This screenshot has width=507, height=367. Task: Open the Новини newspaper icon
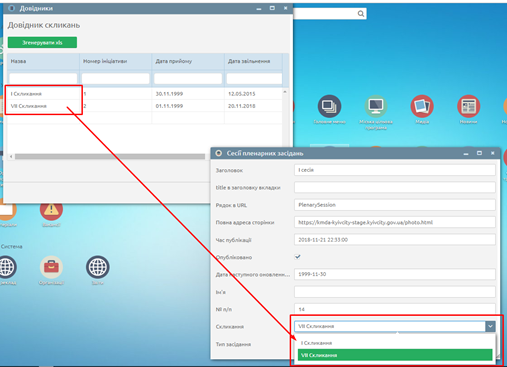click(468, 106)
